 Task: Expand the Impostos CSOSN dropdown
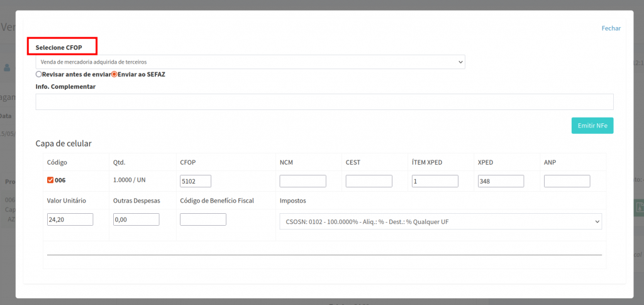tap(440, 221)
